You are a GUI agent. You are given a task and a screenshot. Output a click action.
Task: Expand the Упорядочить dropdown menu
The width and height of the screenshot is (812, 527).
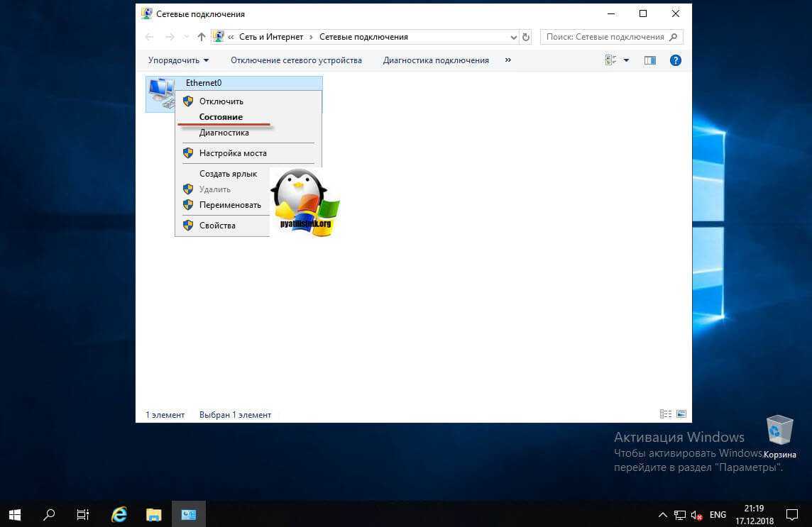(x=178, y=60)
